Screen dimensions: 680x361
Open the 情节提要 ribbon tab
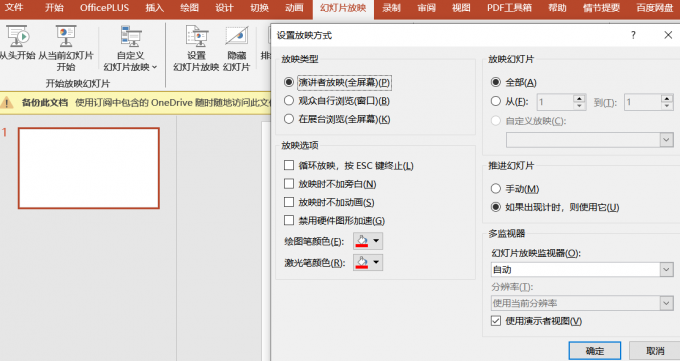tap(602, 8)
